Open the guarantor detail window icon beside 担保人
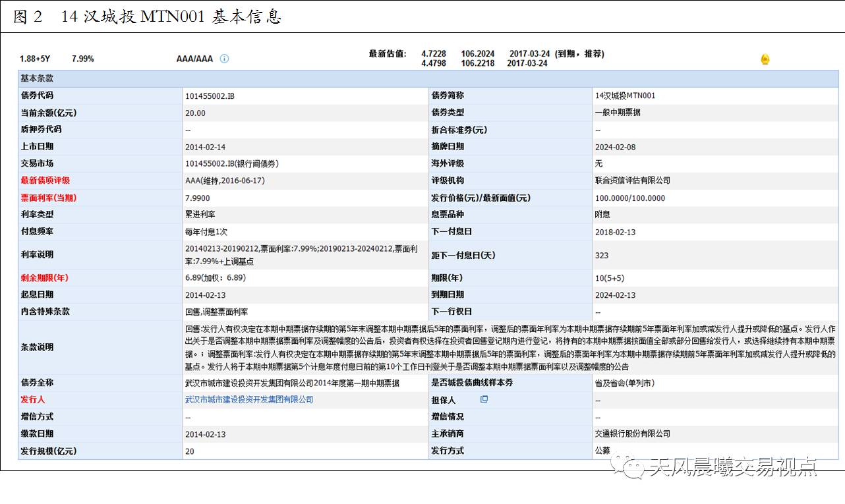Image resolution: width=845 pixels, height=504 pixels. (484, 399)
